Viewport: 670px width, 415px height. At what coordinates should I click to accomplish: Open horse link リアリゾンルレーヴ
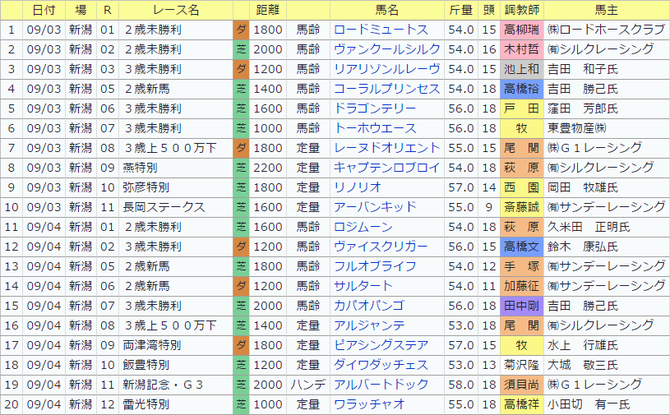pyautogui.click(x=387, y=69)
